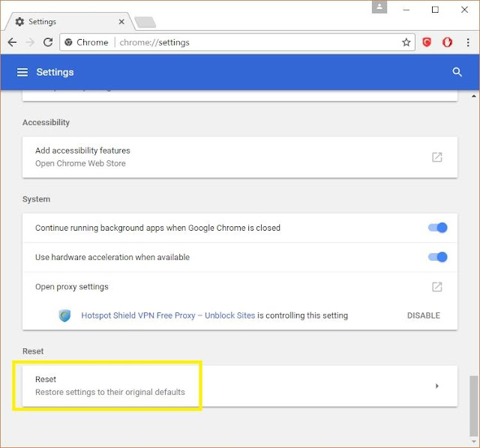Click the scrollbar down arrow
480x448 pixels.
(x=473, y=441)
